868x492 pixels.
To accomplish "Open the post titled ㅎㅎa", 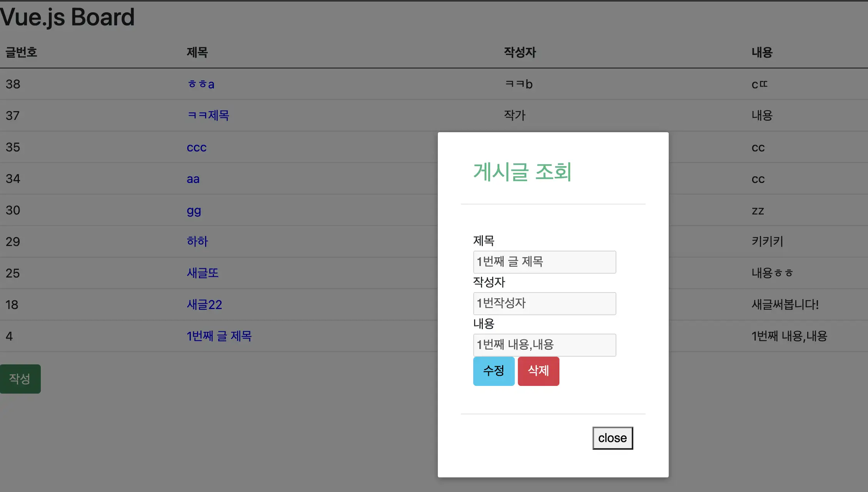I will [200, 84].
